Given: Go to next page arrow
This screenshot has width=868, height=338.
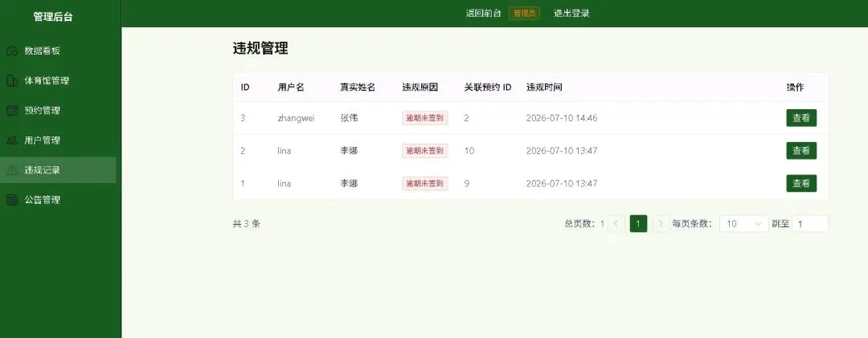Looking at the screenshot, I should [x=661, y=223].
